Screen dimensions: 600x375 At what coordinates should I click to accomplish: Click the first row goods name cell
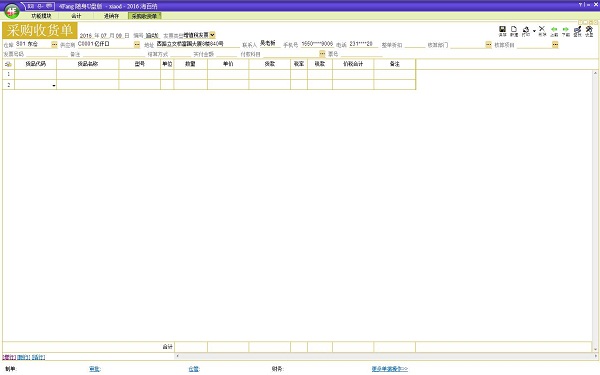point(88,74)
